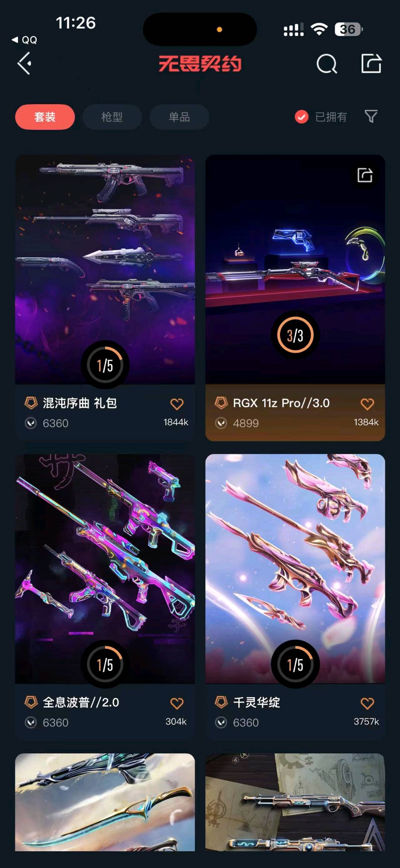The height and width of the screenshot is (868, 400).
Task: Switch to the 单品 tab
Action: pyautogui.click(x=179, y=117)
